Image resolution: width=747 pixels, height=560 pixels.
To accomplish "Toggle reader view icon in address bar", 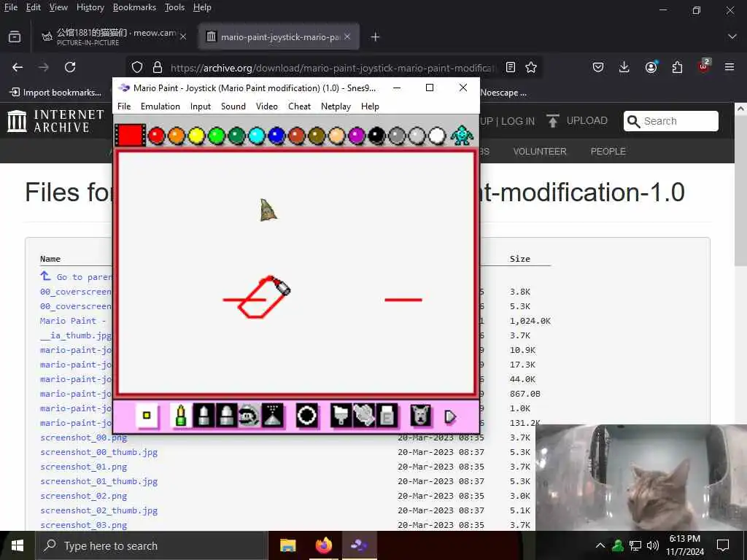I will click(x=511, y=67).
